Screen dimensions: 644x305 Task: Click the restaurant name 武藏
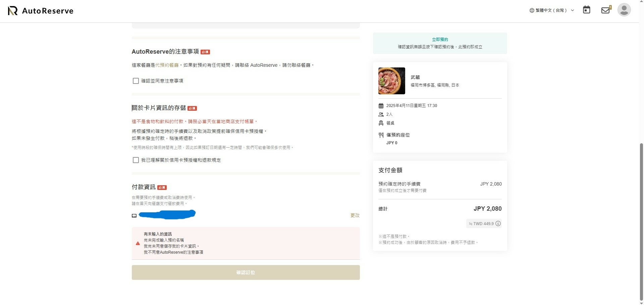(x=415, y=77)
